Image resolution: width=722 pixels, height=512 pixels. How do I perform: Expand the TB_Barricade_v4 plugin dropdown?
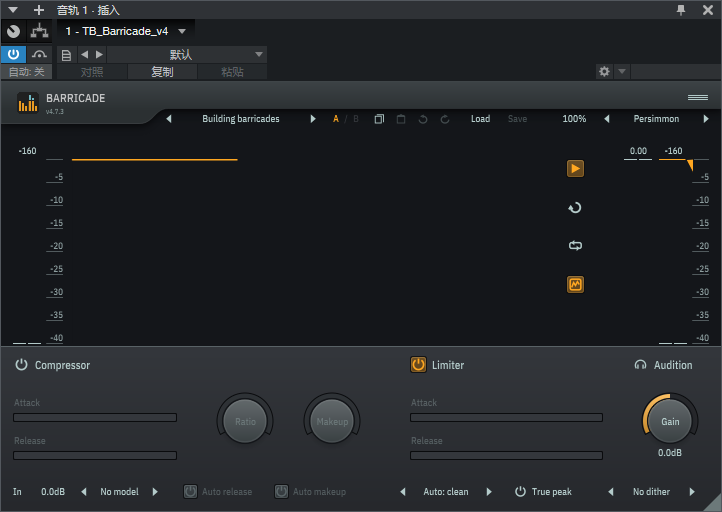[x=182, y=31]
